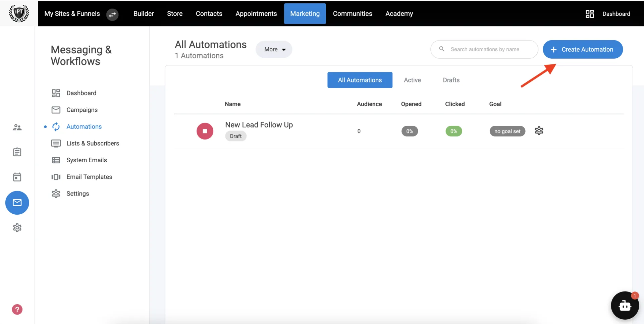Open the New Lead Follow Up automation

(259, 125)
